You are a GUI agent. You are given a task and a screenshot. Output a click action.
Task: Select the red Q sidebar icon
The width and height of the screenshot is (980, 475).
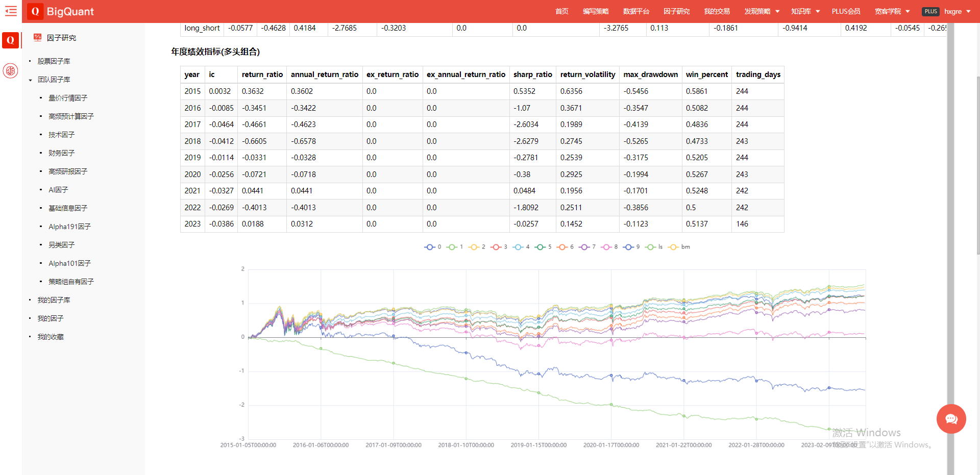point(10,40)
